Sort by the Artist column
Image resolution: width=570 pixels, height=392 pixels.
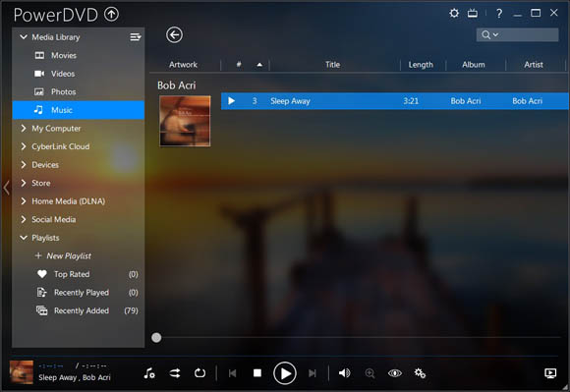pos(534,64)
